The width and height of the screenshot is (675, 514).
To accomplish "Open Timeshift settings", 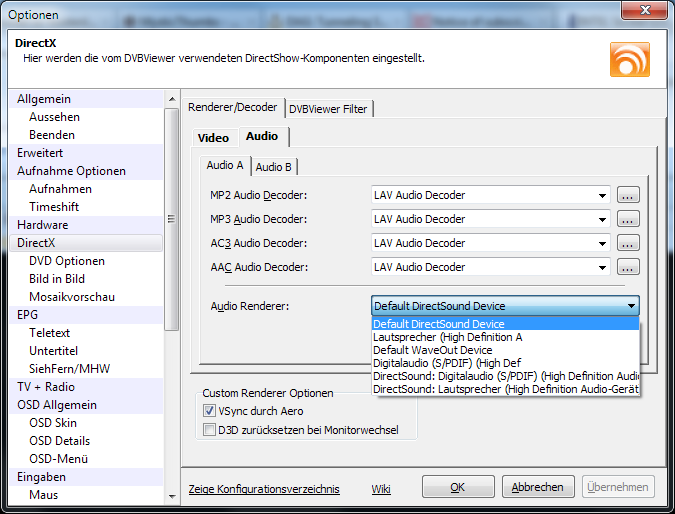I will (86, 207).
